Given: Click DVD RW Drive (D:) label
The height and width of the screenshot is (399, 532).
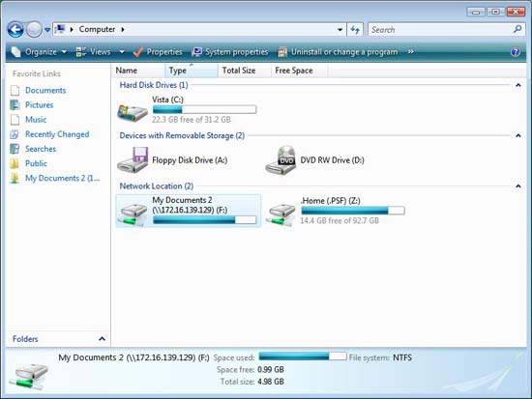Looking at the screenshot, I should 332,160.
